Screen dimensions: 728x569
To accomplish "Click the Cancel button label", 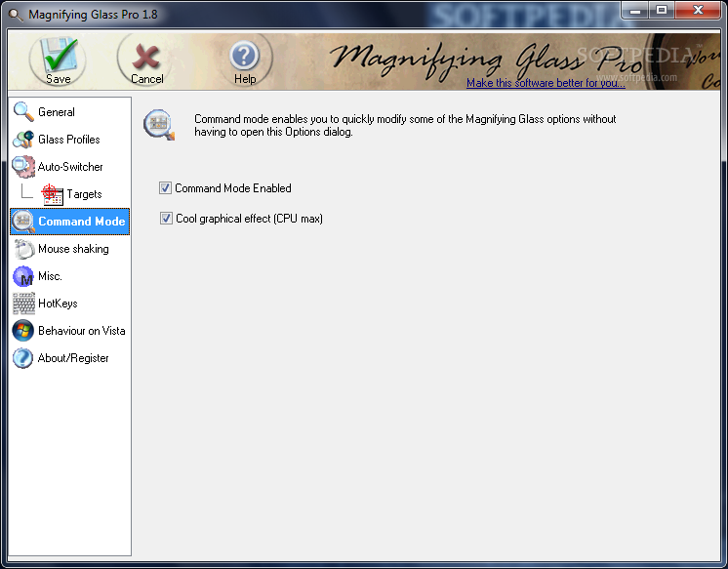I will tap(147, 79).
